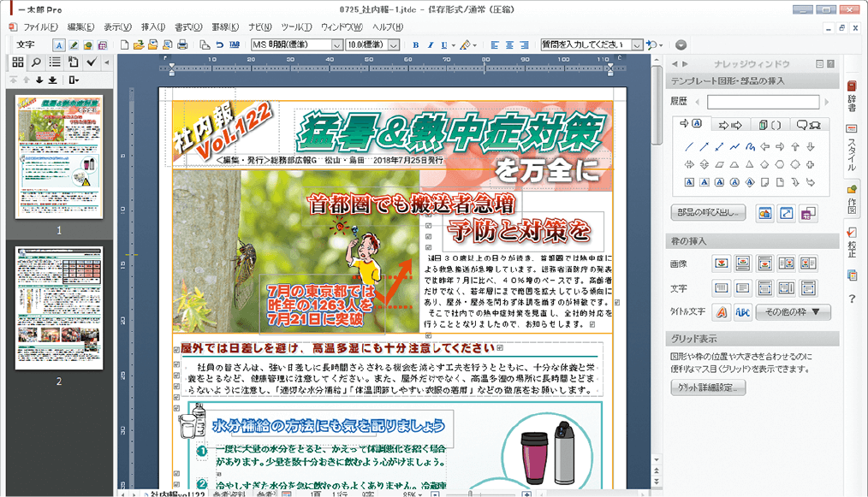Switch to the 校正 side tab

852,243
